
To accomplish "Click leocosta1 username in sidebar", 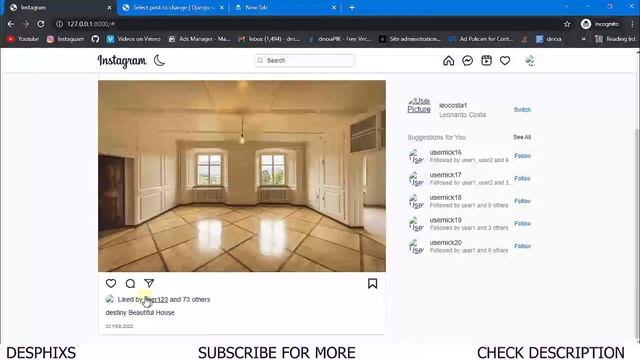I will [x=453, y=105].
